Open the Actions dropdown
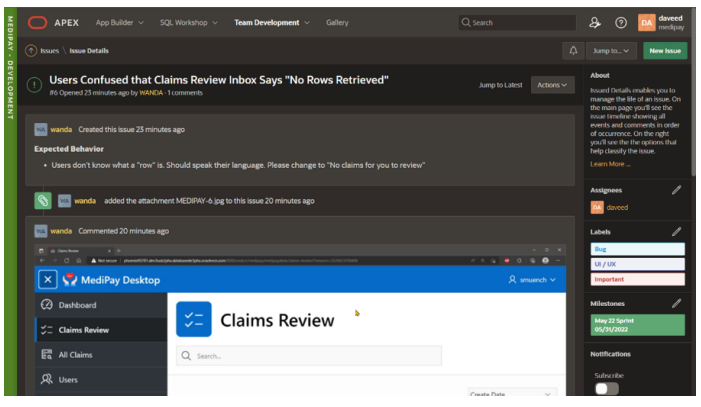Image resolution: width=701 pixels, height=407 pixels. coord(553,85)
